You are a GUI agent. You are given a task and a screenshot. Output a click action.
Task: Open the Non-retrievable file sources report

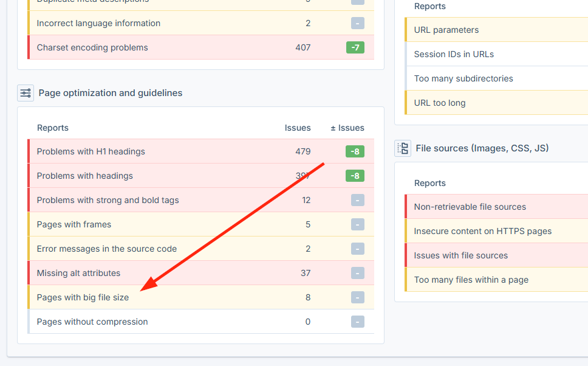470,207
